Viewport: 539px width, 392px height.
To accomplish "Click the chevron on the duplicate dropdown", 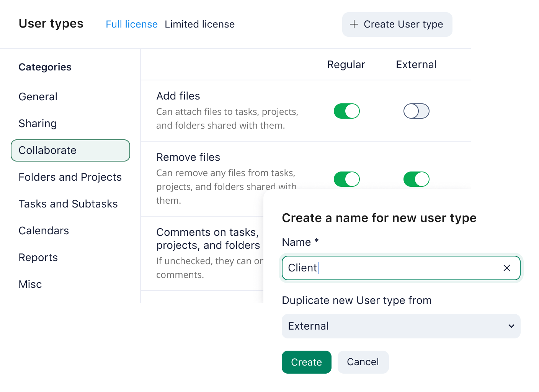I will click(x=511, y=326).
